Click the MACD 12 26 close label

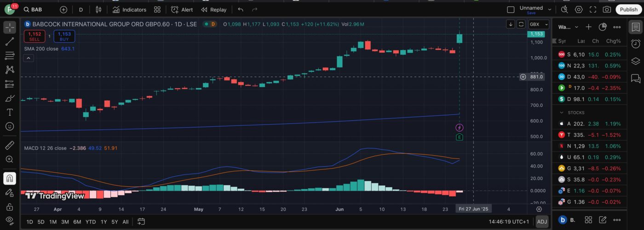point(45,148)
